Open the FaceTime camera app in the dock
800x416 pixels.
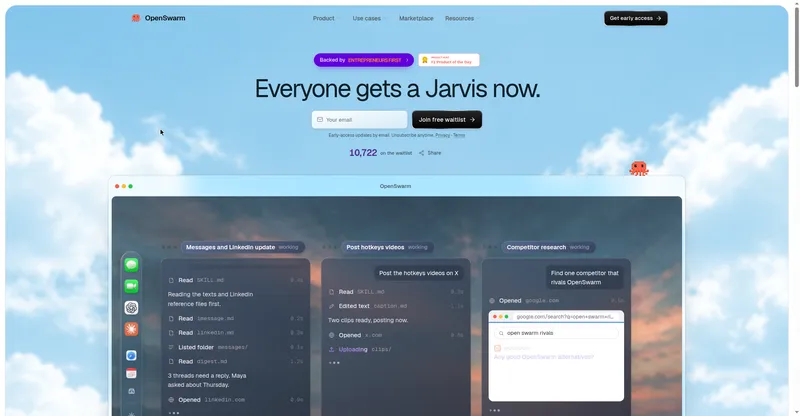pyautogui.click(x=132, y=286)
